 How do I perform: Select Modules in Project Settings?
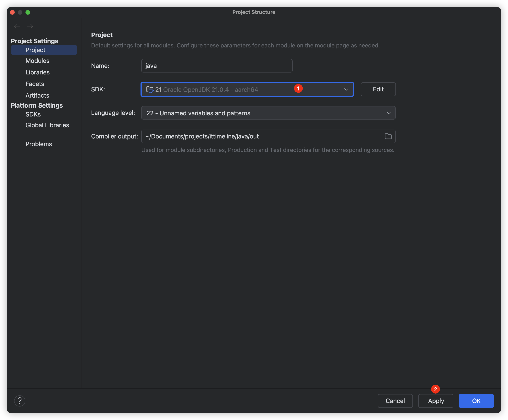[x=37, y=61]
